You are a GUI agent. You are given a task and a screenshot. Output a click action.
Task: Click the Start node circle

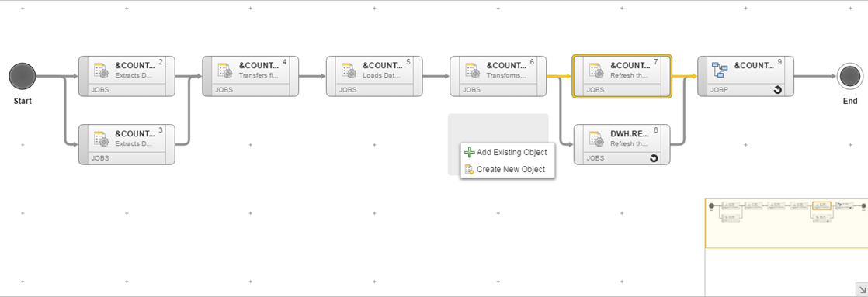tap(23, 76)
